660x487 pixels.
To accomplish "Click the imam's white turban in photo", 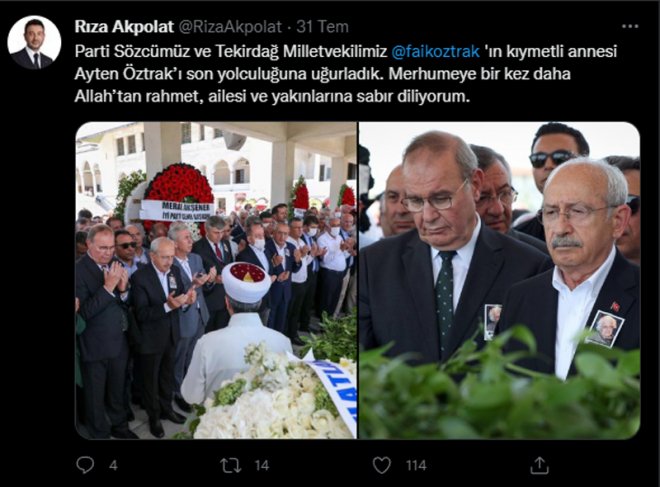I will click(246, 281).
